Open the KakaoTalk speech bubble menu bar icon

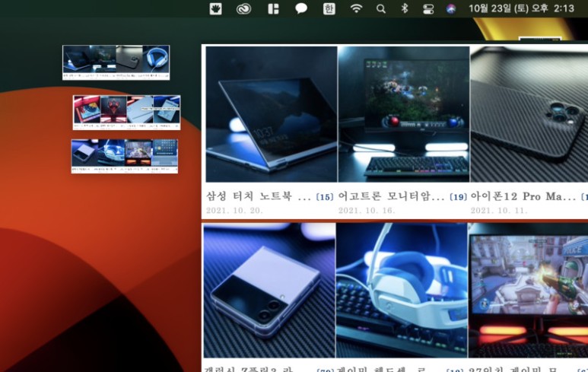tap(301, 8)
